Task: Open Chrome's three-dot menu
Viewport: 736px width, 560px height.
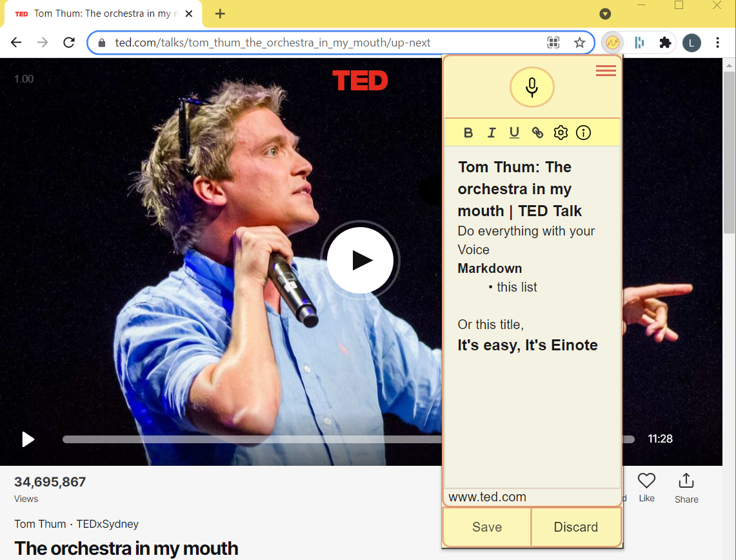Action: tap(717, 43)
